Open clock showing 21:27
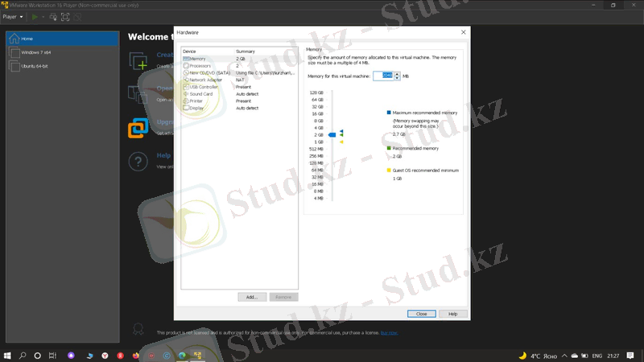Viewport: 644px width, 362px height. [613, 356]
